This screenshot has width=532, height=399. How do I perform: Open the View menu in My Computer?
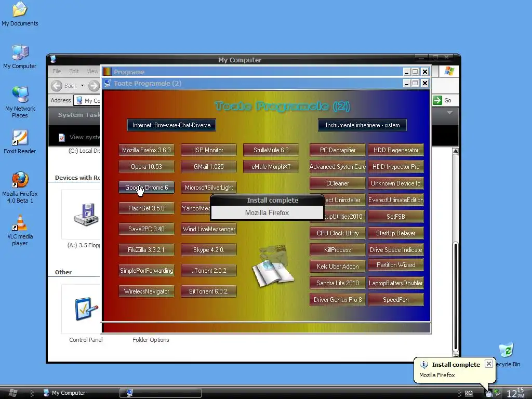pos(92,71)
